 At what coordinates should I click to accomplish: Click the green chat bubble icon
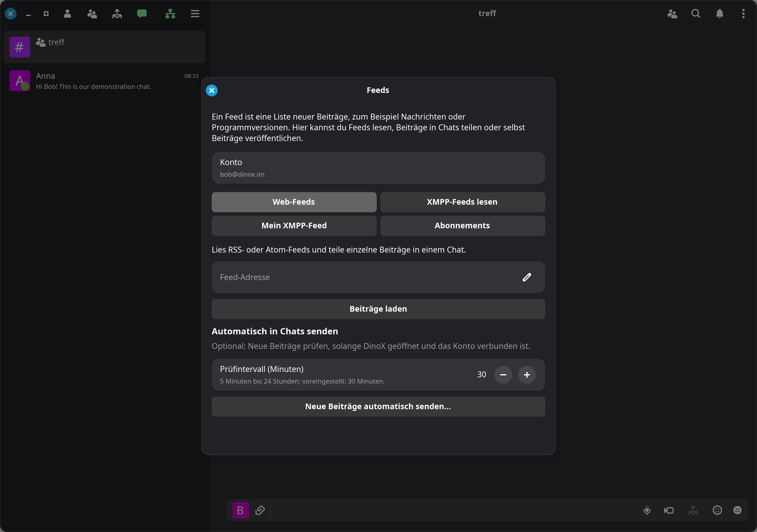142,14
